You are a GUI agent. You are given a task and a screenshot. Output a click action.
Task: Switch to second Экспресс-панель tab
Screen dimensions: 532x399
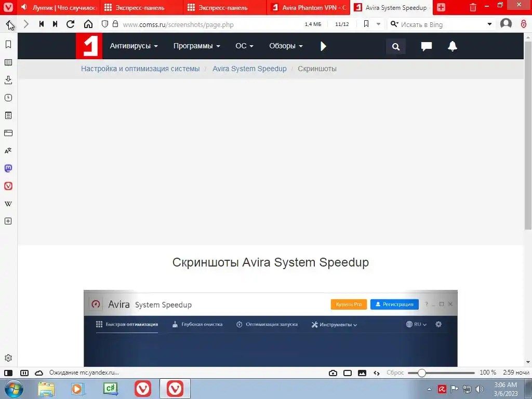coord(224,7)
